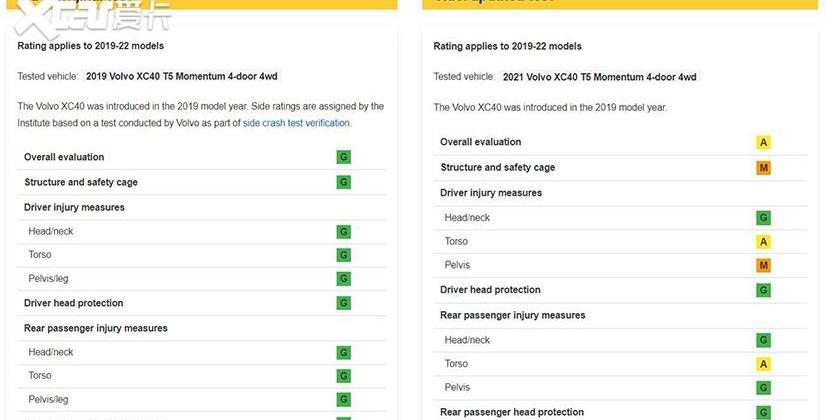
Task: Click the orange M badge for Structure and safety cage
Action: (763, 168)
